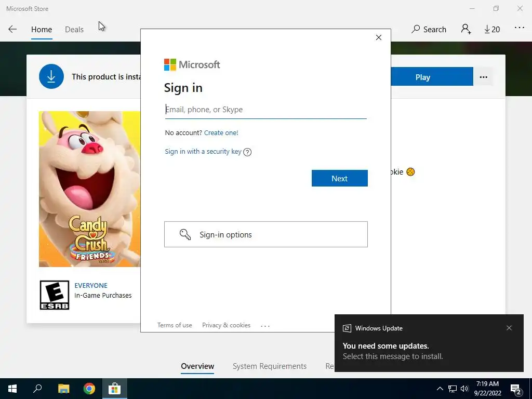Viewport: 532px width, 399px height.
Task: Go back using the Store back arrow
Action: [12, 29]
